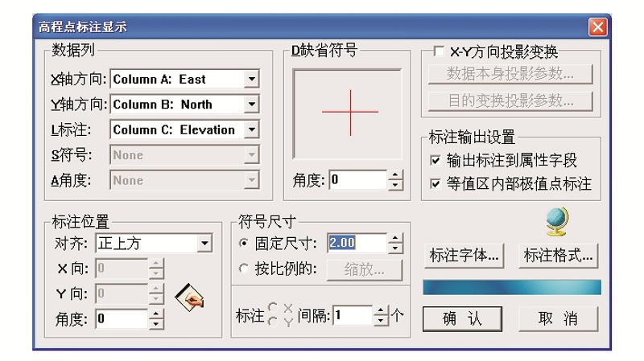Click the Y向 down spinner arrow

pos(155,298)
